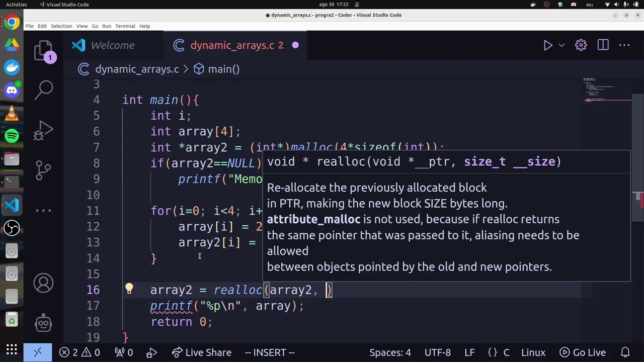Open the View menu
Screen dimensions: 644x362
(x=82, y=26)
